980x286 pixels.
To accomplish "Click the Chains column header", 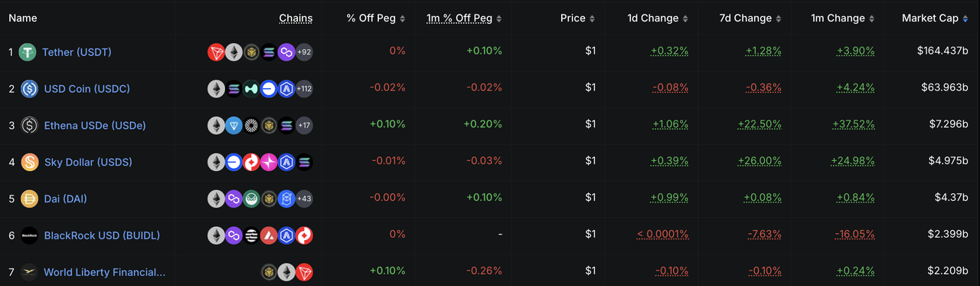I will coord(296,18).
